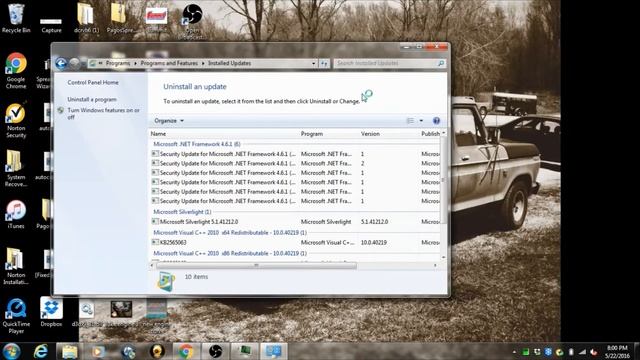The height and width of the screenshot is (360, 640).
Task: Click the version 10.0.40219 cell
Action: (x=374, y=242)
